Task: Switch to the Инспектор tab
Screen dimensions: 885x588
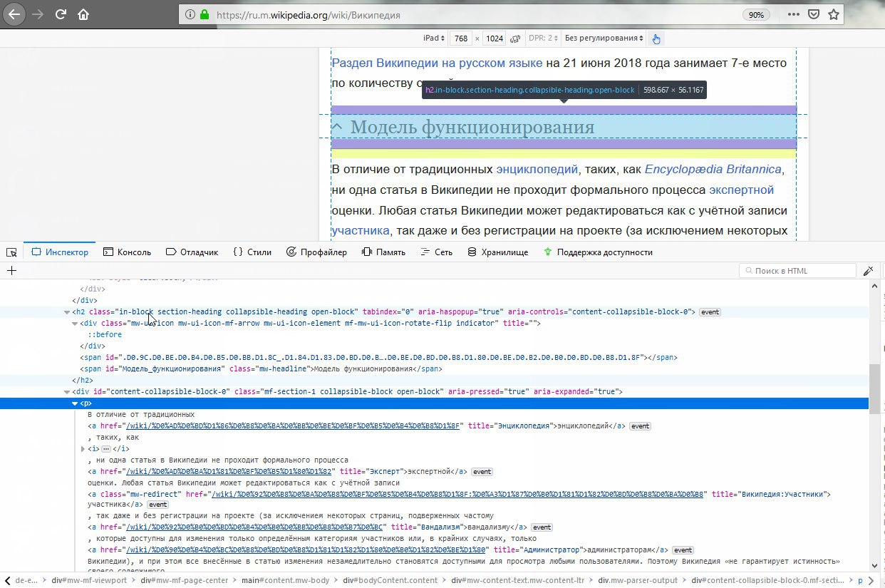Action: 60,252
